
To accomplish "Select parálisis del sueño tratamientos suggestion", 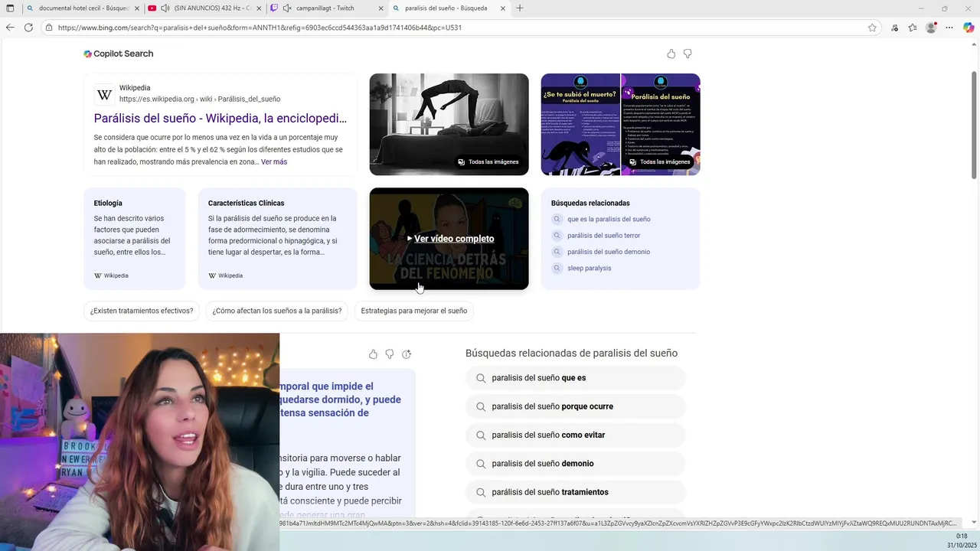I will [575, 492].
